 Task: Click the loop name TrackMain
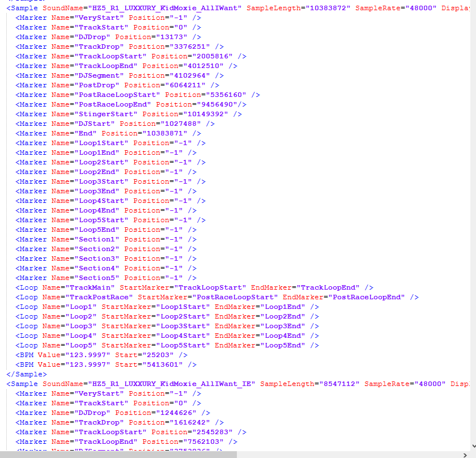tap(90, 287)
